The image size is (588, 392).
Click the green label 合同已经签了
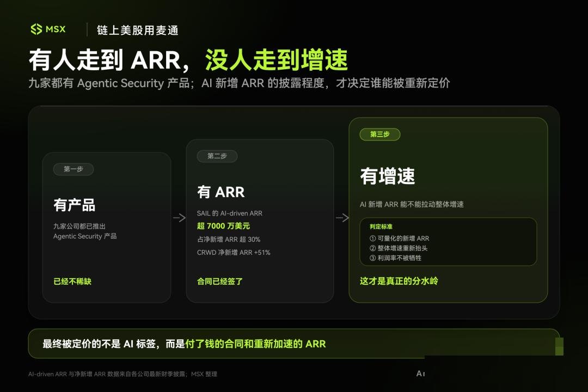[220, 281]
